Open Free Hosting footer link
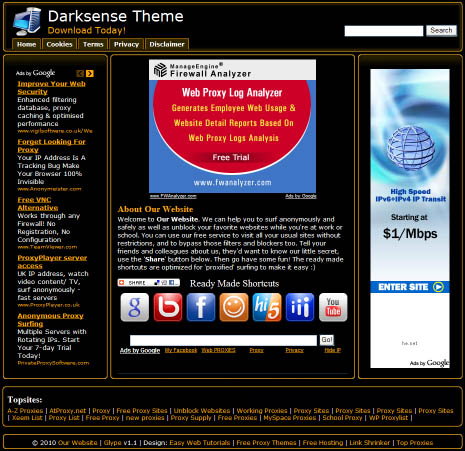This screenshot has height=451, width=465. pos(323,443)
